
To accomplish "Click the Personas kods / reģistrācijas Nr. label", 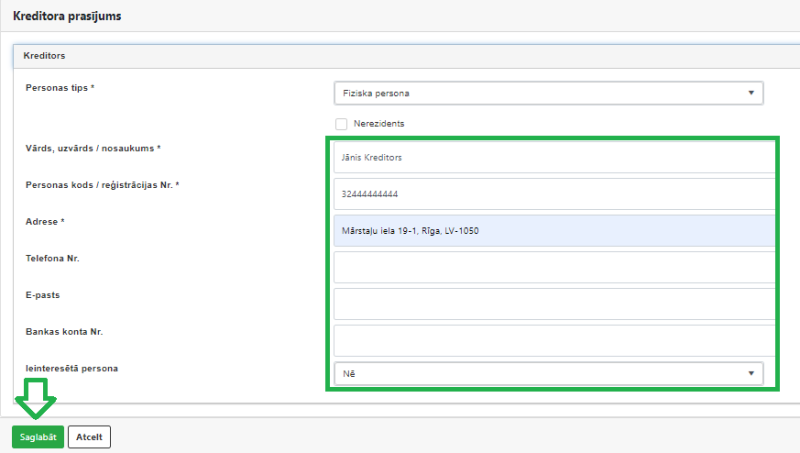I will (x=101, y=185).
